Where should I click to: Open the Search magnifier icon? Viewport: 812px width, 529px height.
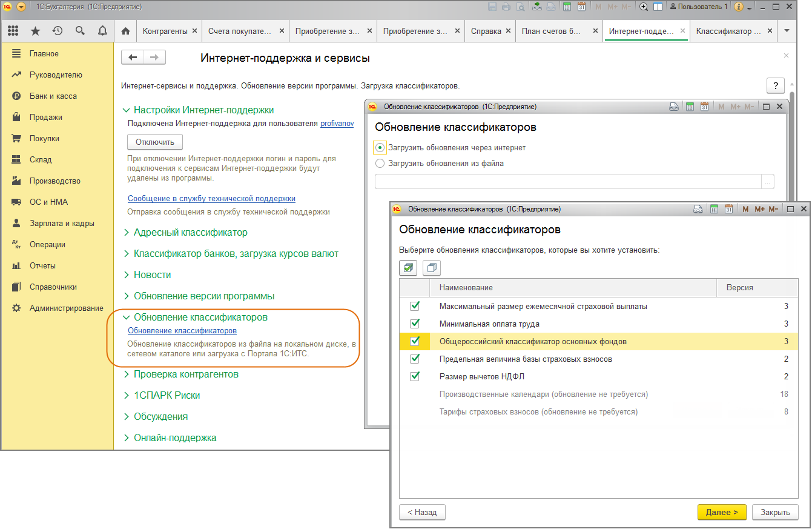coord(80,31)
